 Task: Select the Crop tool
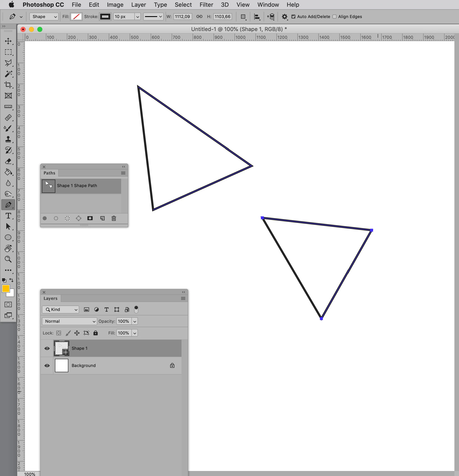point(8,85)
